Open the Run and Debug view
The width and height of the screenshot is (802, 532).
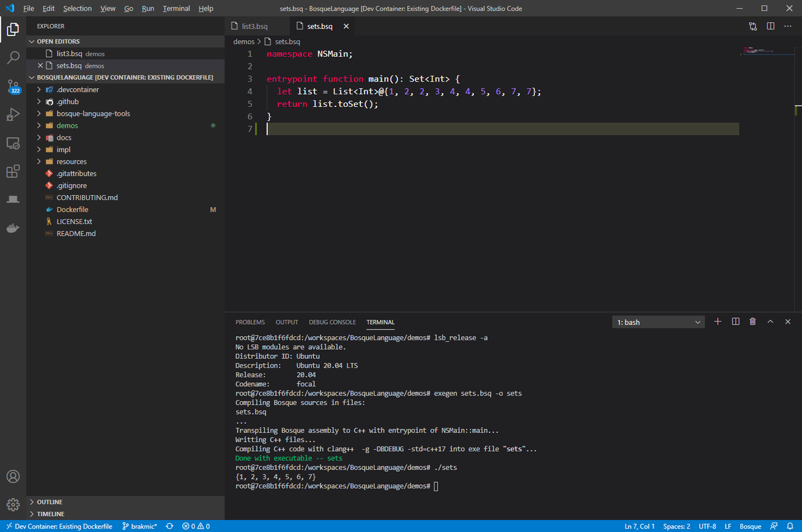13,114
